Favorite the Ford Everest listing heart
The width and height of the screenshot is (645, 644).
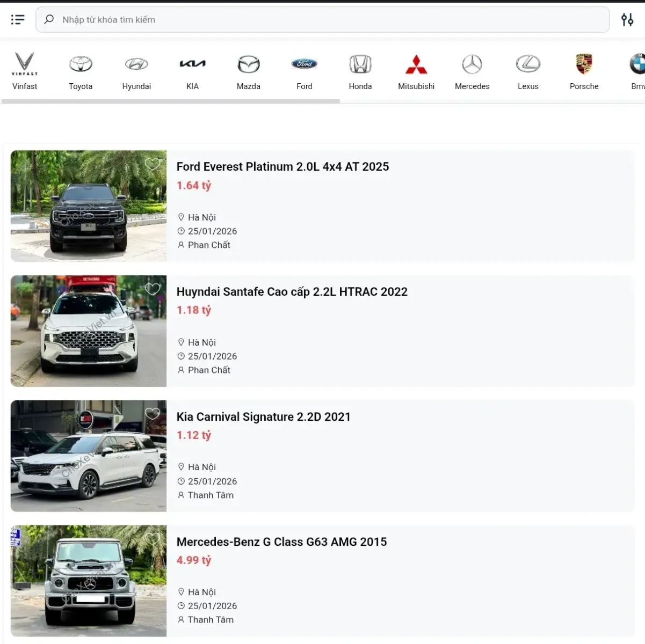pyautogui.click(x=153, y=164)
